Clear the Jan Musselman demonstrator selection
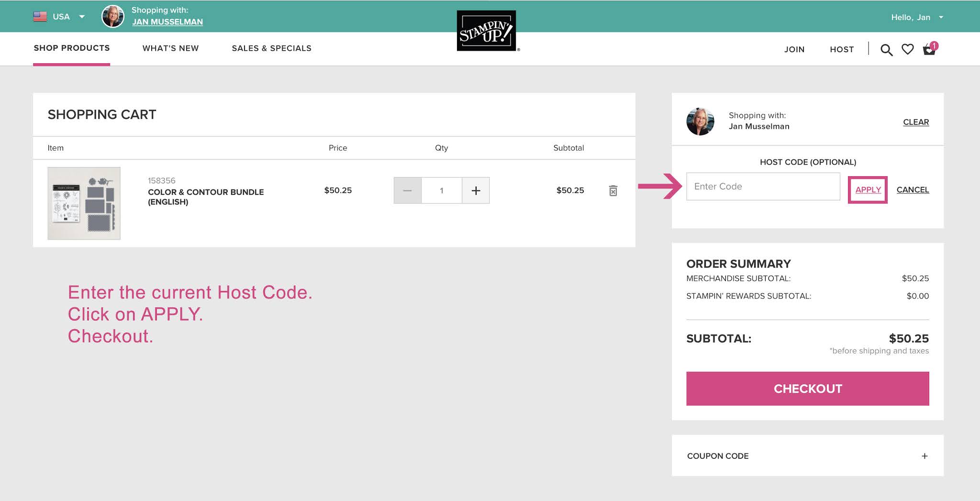Screen dimensions: 980x501 point(916,122)
